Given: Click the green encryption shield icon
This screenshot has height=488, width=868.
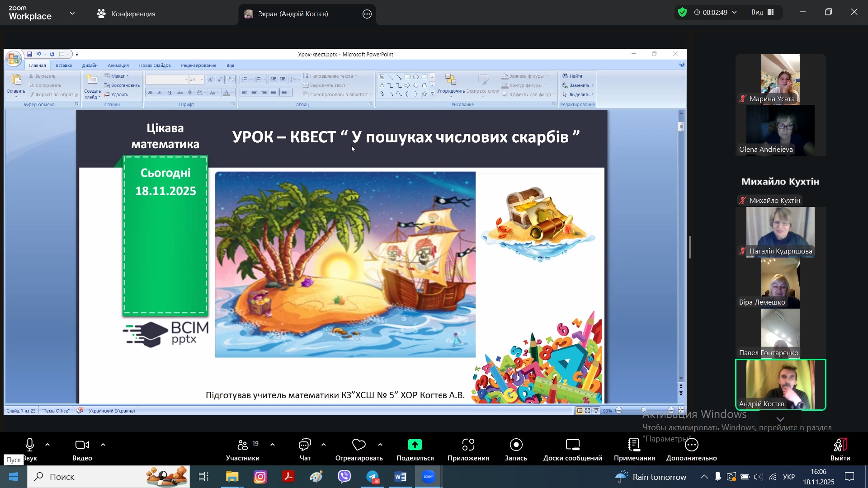Looking at the screenshot, I should pyautogui.click(x=683, y=12).
